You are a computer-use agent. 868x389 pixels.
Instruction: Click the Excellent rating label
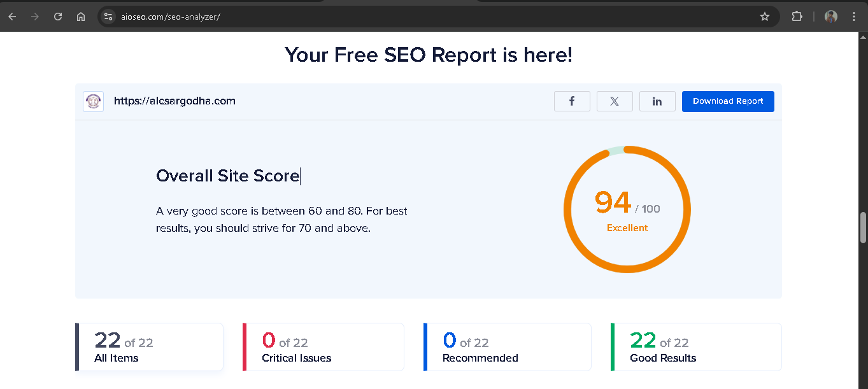(627, 228)
